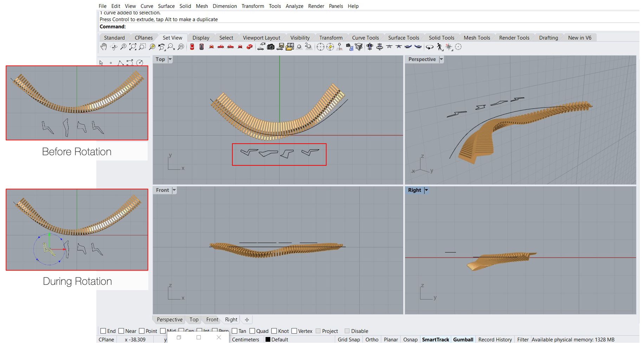Toggle Osnap pane in status bar
This screenshot has width=644, height=347.
click(x=410, y=340)
